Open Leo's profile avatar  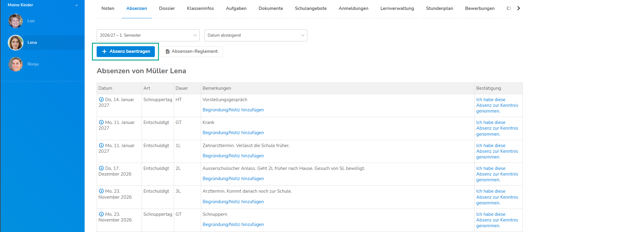point(16,21)
